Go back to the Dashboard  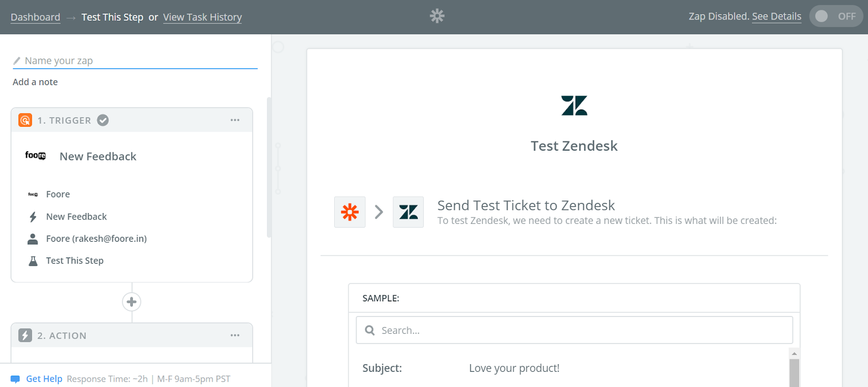(x=35, y=17)
